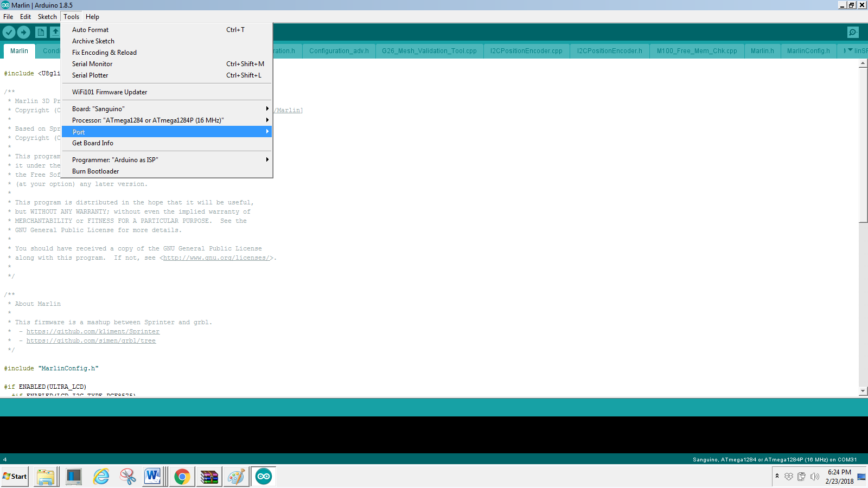868x488 pixels.
Task: Open the tab list dropdown arrow
Action: click(850, 50)
